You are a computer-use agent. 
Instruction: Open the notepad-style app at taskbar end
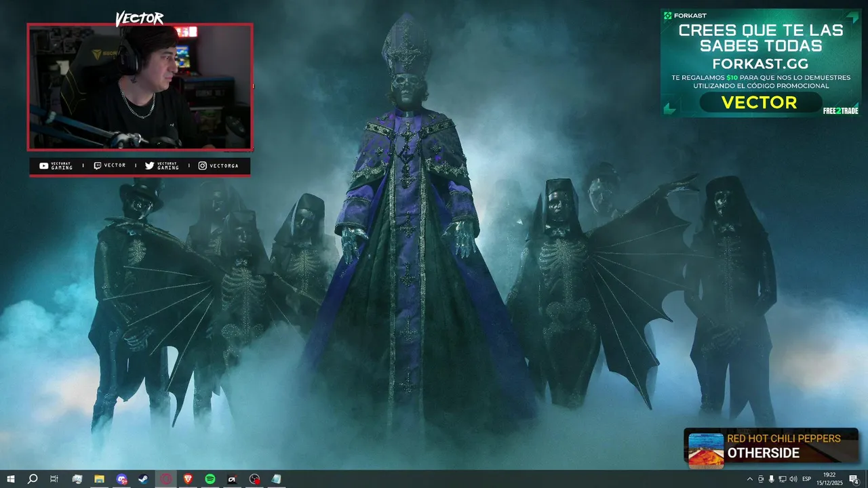click(276, 479)
